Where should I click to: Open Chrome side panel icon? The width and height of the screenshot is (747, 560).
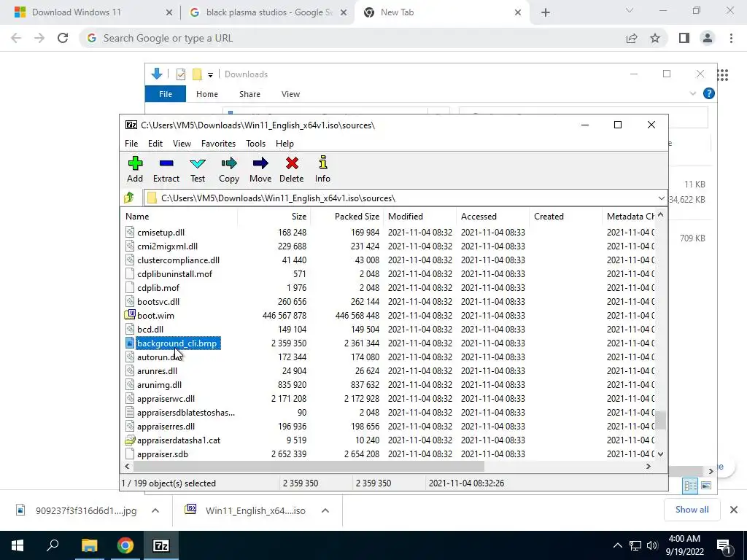coord(684,38)
